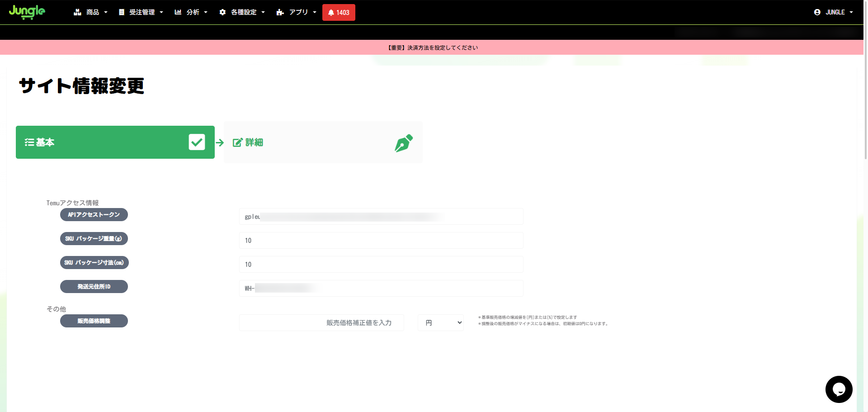Click the green arrow between steps

[220, 143]
